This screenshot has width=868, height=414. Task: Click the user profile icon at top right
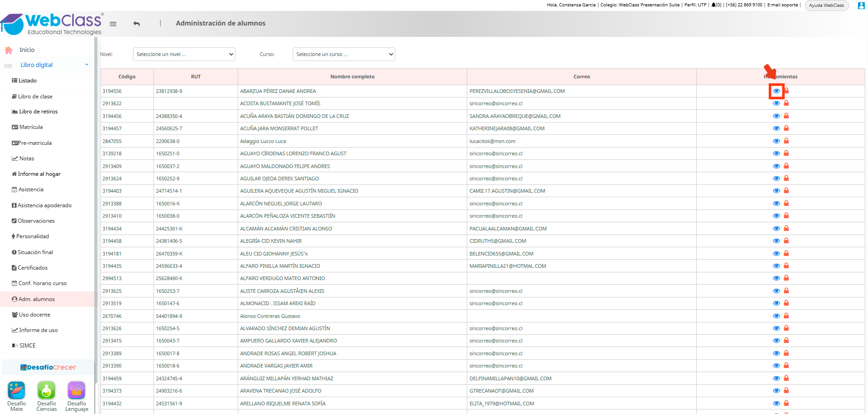pos(861,5)
